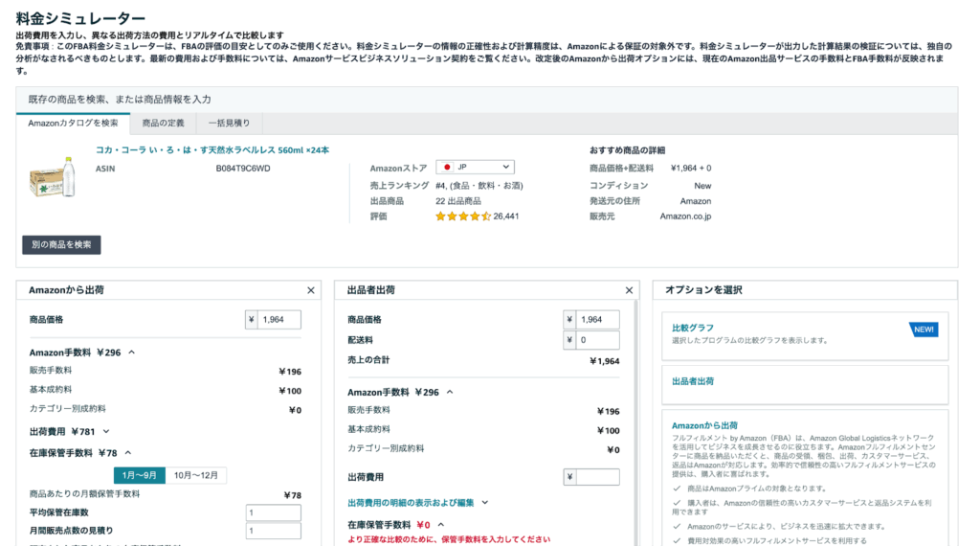Click the 月間販売点数の見積り input field
Viewport: 980px width, 546px height.
point(273,531)
